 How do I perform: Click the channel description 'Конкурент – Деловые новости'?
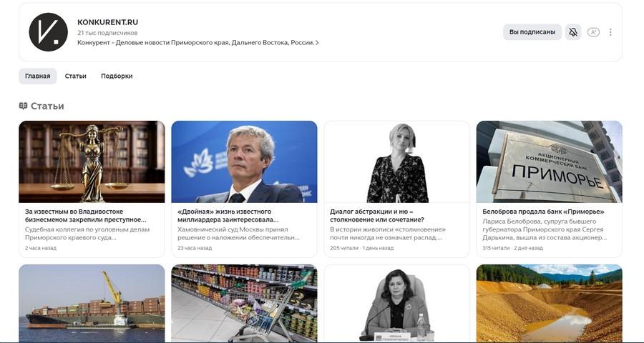(x=195, y=43)
